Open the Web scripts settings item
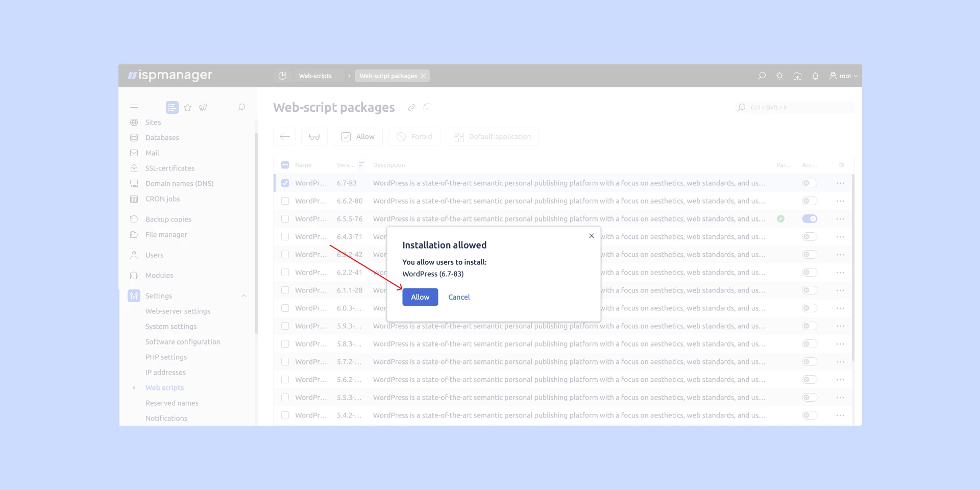The height and width of the screenshot is (490, 980). [x=164, y=388]
